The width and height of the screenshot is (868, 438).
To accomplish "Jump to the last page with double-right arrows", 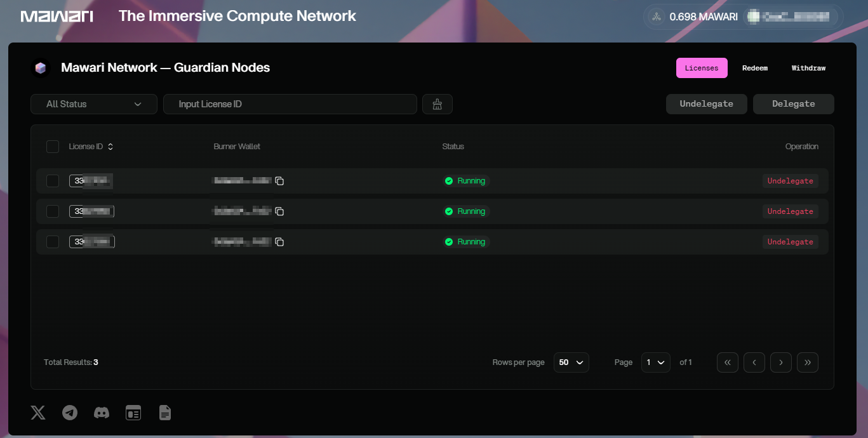I will 808,362.
